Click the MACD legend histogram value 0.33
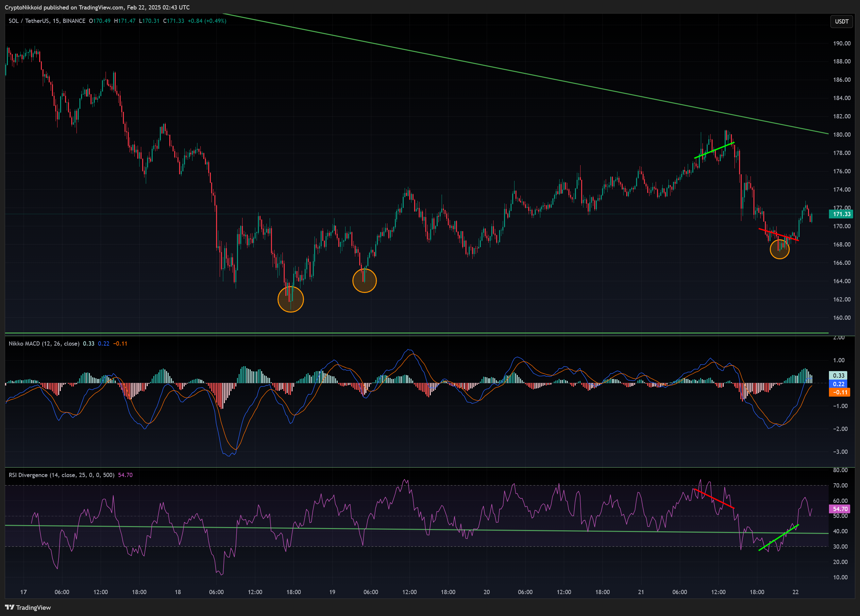 pyautogui.click(x=89, y=344)
